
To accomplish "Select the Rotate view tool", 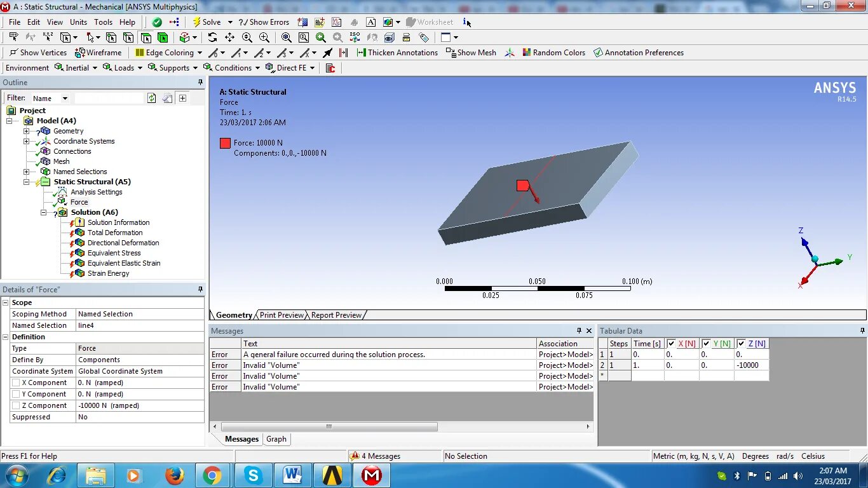I will pyautogui.click(x=213, y=37).
